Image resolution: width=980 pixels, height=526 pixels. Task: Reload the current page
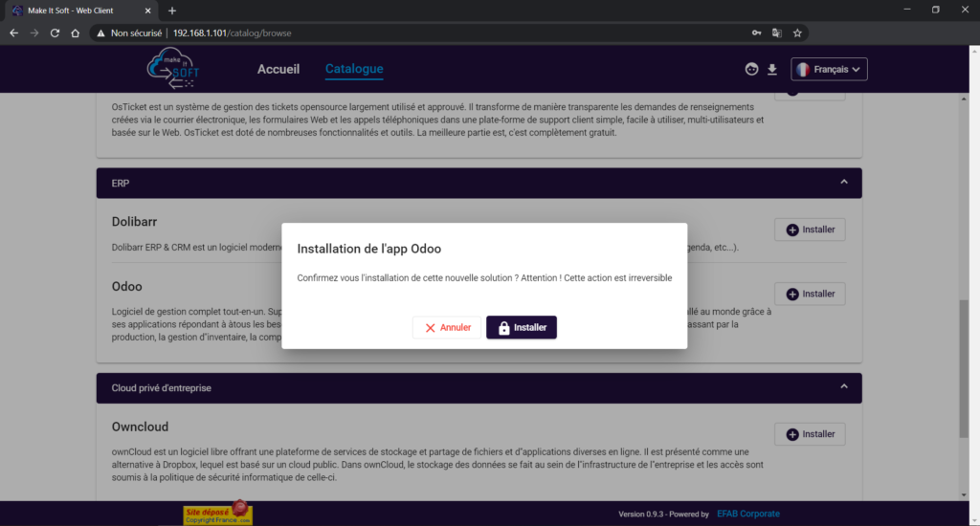55,33
